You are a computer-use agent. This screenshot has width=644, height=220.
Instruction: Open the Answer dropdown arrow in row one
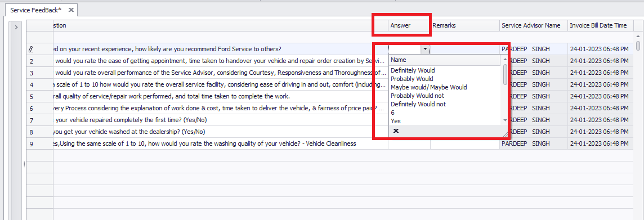click(x=425, y=50)
